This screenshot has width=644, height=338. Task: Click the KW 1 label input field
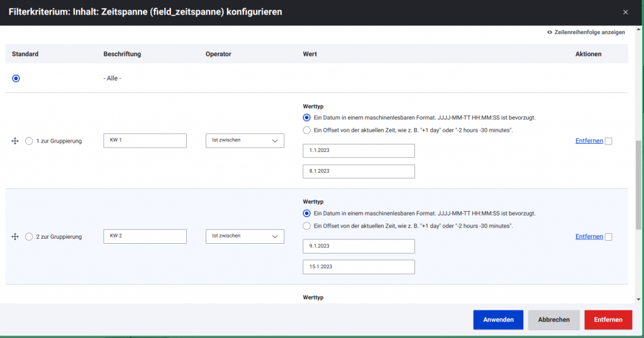[145, 141]
